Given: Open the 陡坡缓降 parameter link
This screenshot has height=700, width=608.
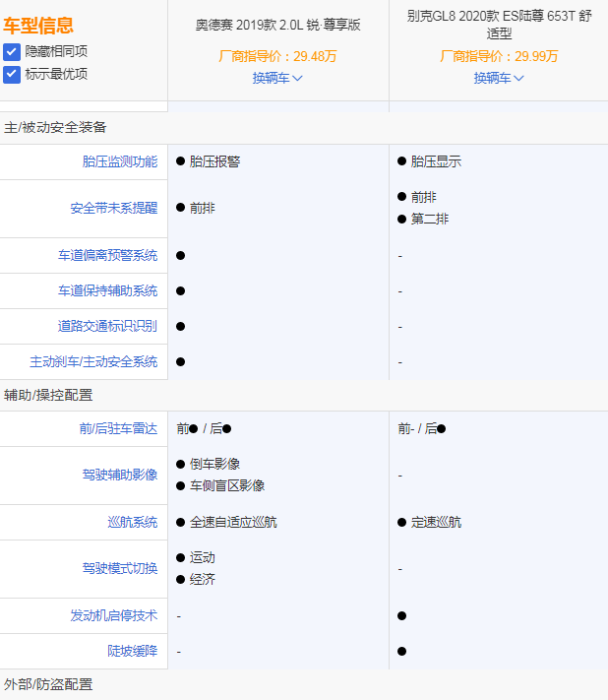Looking at the screenshot, I should click(132, 651).
